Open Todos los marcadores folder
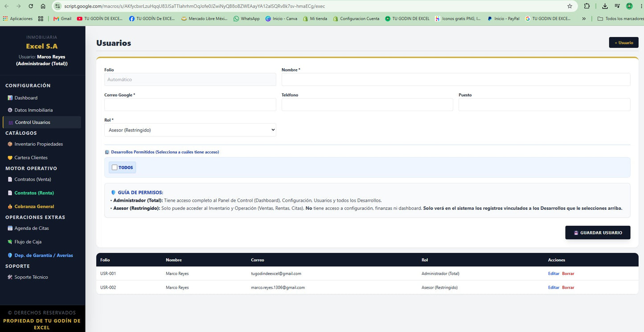Screen dimensions: 644x332 (x=620, y=19)
